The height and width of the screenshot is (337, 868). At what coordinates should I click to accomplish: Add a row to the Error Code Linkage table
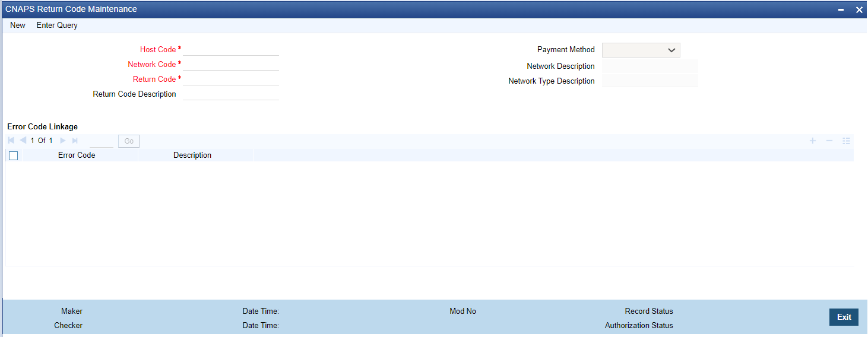[x=813, y=141]
